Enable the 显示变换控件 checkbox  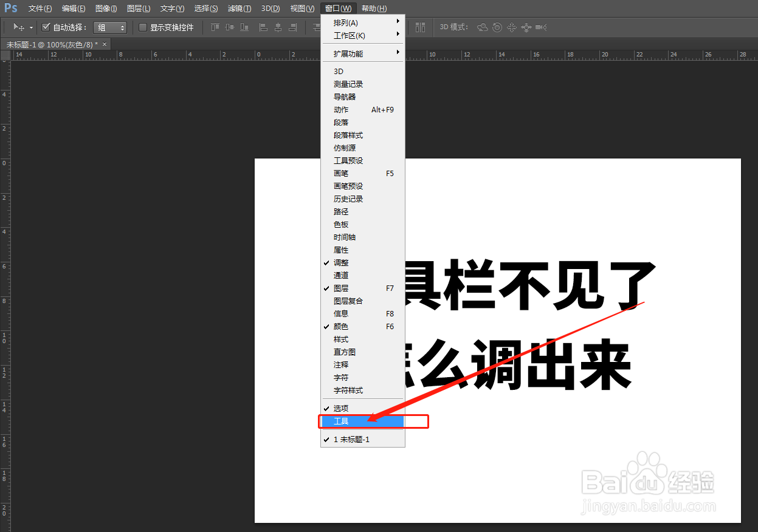click(143, 27)
